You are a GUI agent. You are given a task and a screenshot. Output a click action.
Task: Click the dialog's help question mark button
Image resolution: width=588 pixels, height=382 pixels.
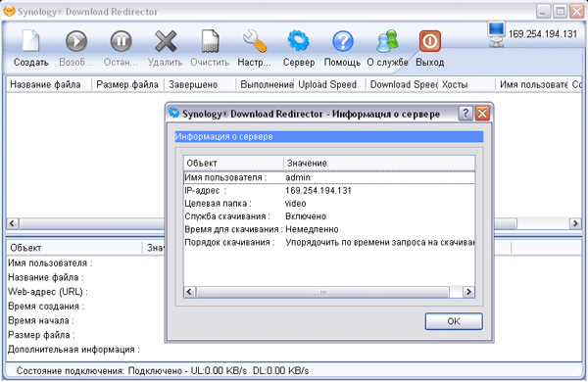tap(465, 114)
